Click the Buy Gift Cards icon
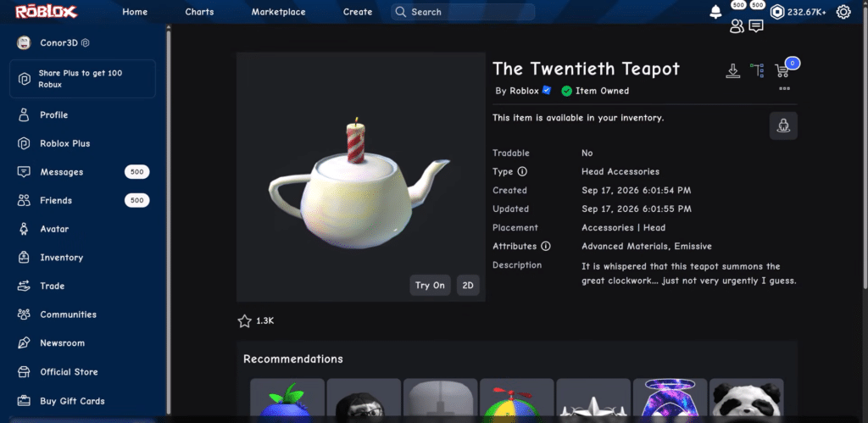 point(23,401)
